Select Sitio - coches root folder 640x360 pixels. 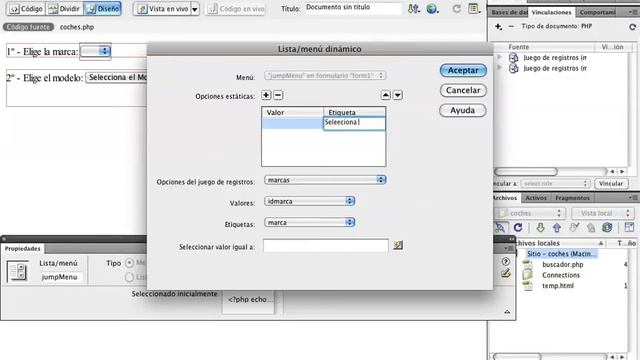561,254
